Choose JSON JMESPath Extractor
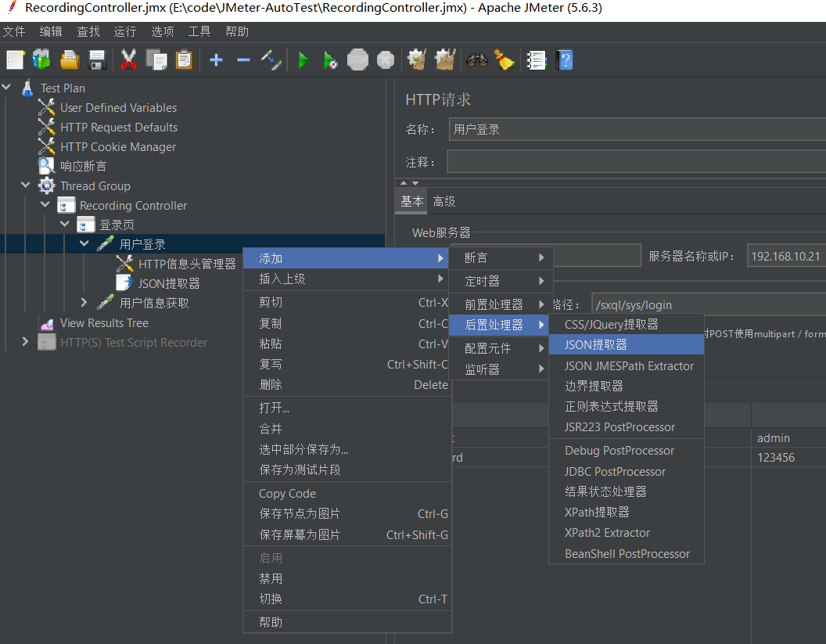The image size is (826, 644). coord(627,365)
